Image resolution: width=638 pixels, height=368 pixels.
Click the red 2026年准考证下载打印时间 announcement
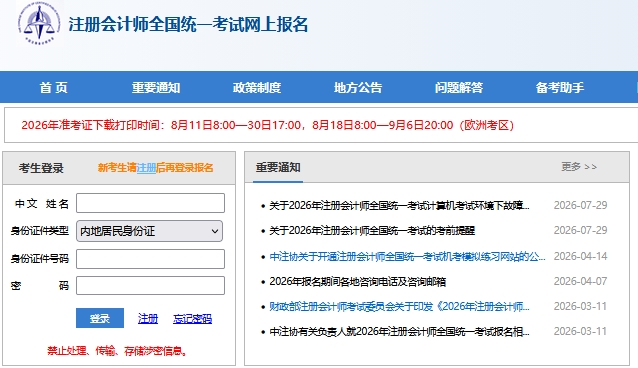tap(267, 125)
